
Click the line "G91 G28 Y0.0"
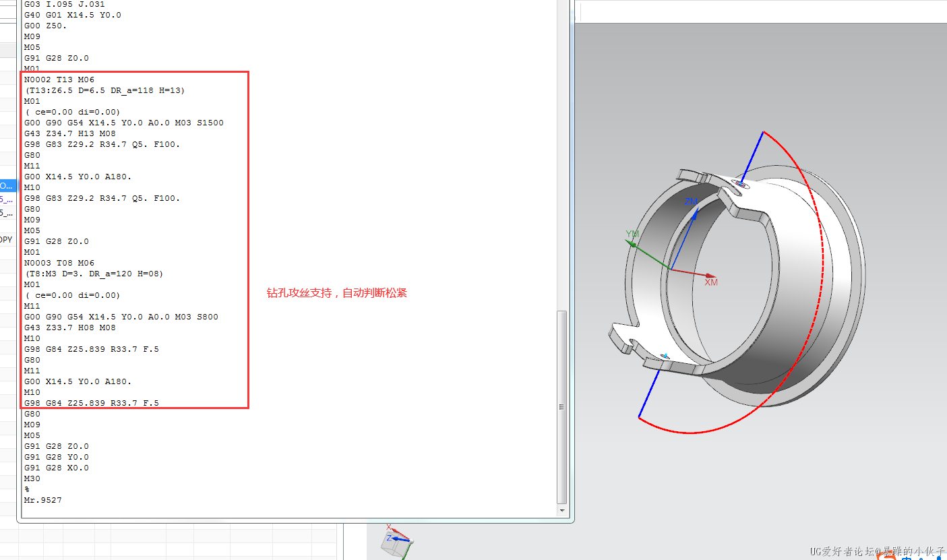click(x=57, y=457)
